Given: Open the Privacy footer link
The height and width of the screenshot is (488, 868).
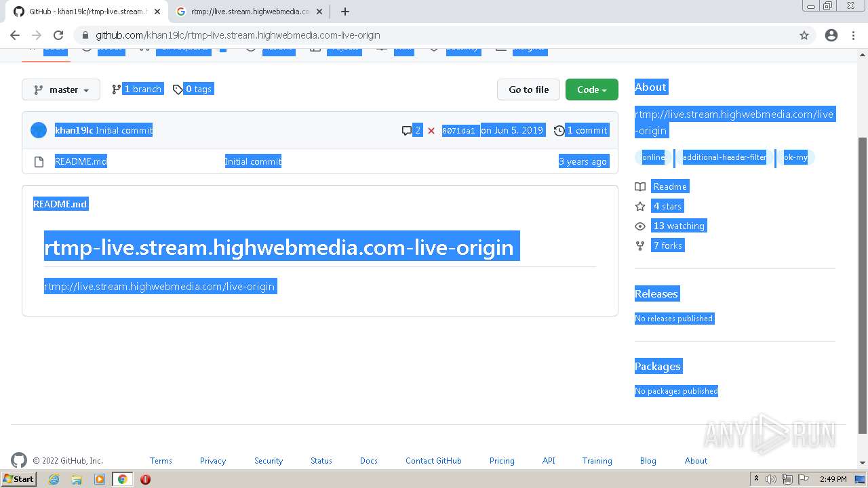Looking at the screenshot, I should click(x=213, y=460).
